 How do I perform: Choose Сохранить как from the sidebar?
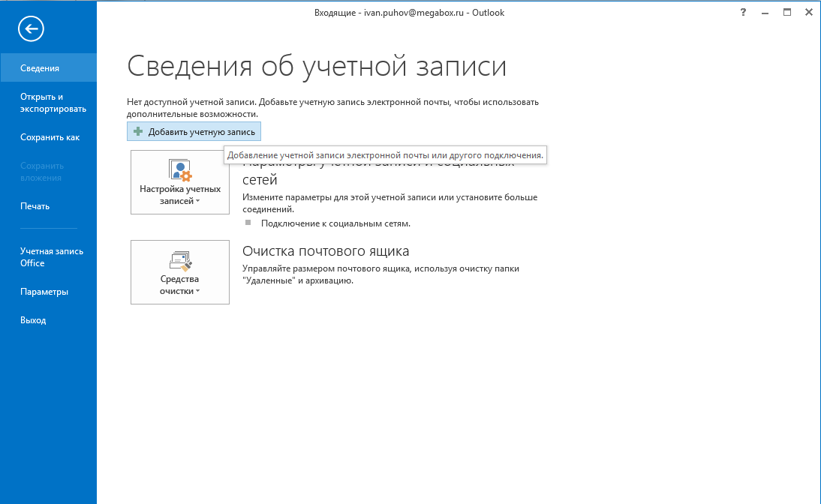[x=50, y=137]
